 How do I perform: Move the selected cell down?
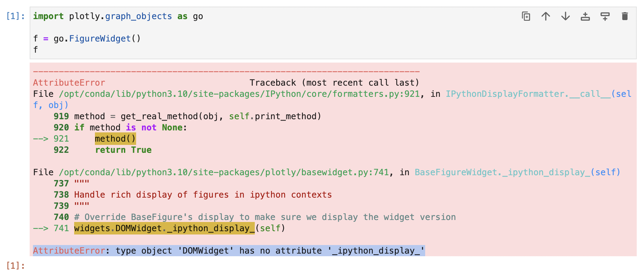[565, 16]
